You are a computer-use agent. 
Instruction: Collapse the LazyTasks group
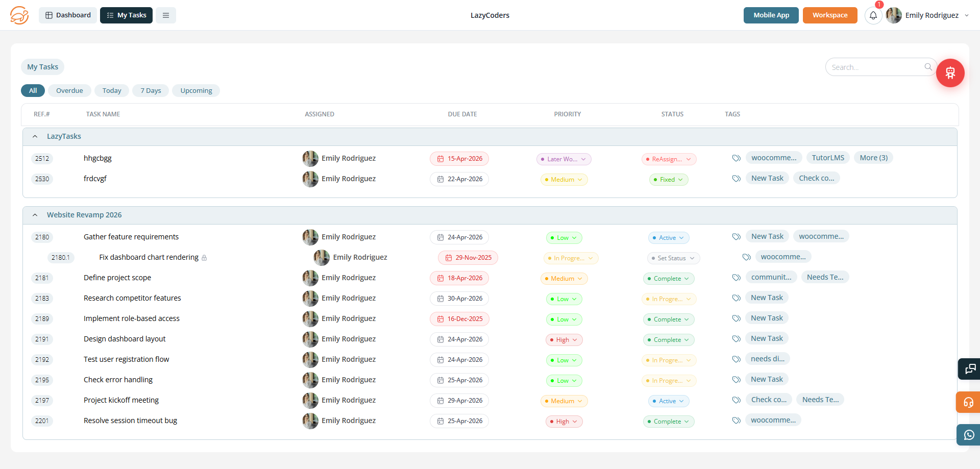click(35, 136)
